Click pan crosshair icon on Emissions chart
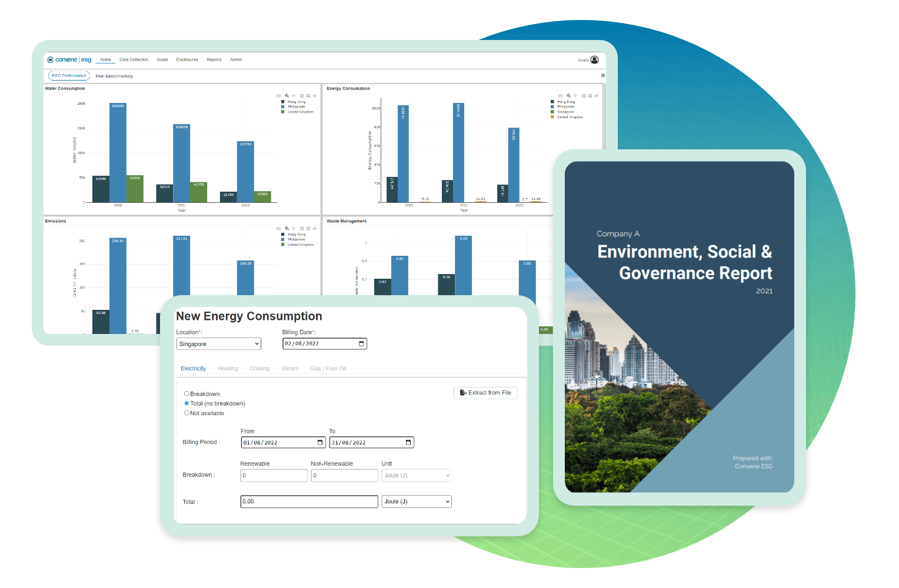The width and height of the screenshot is (899, 588). point(294,229)
